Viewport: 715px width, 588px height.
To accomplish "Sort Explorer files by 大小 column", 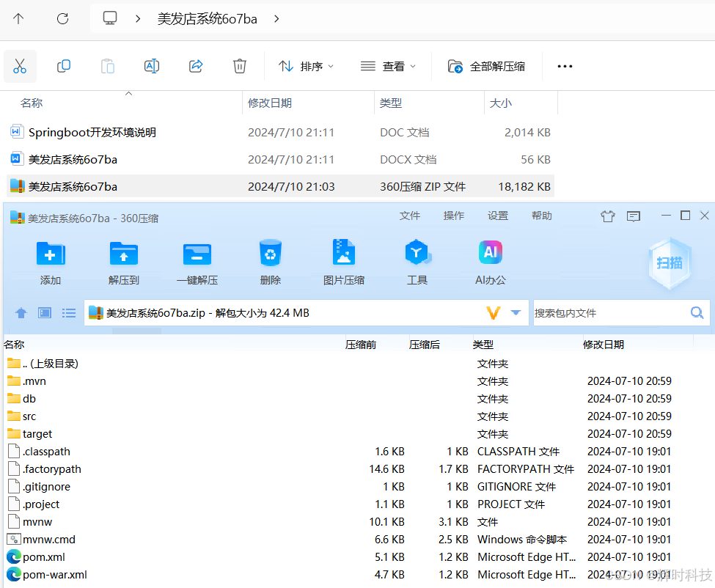I will (500, 103).
